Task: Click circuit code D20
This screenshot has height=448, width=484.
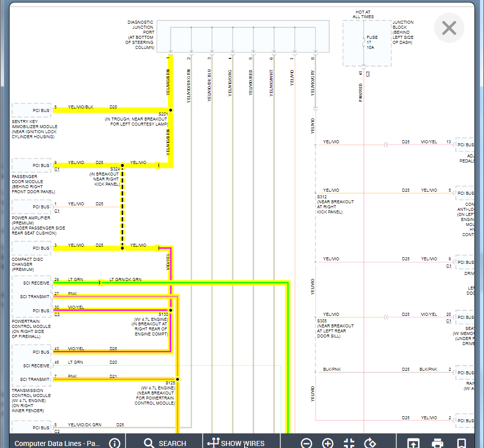Action: pos(113,362)
